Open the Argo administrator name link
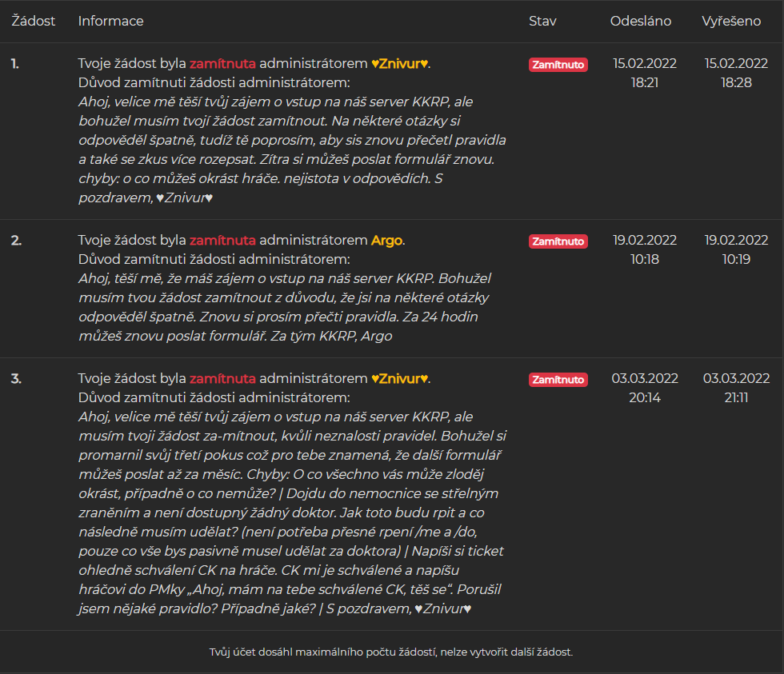The height and width of the screenshot is (674, 784). [387, 241]
